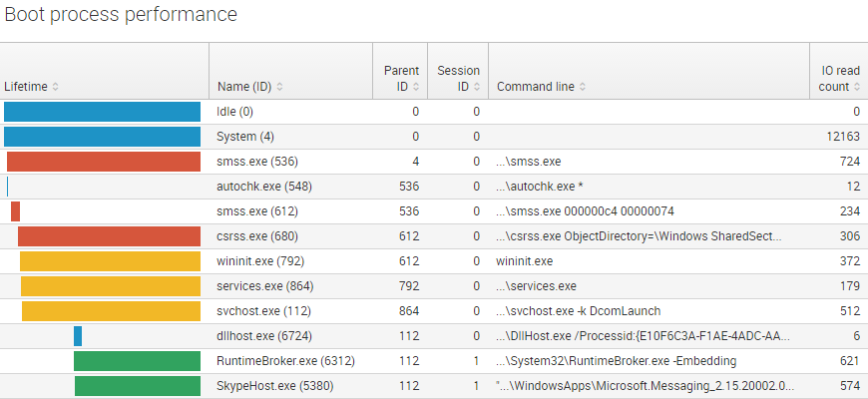Viewport: 868px width, 399px height.
Task: Click IO read count sort arrows
Action: 857,87
